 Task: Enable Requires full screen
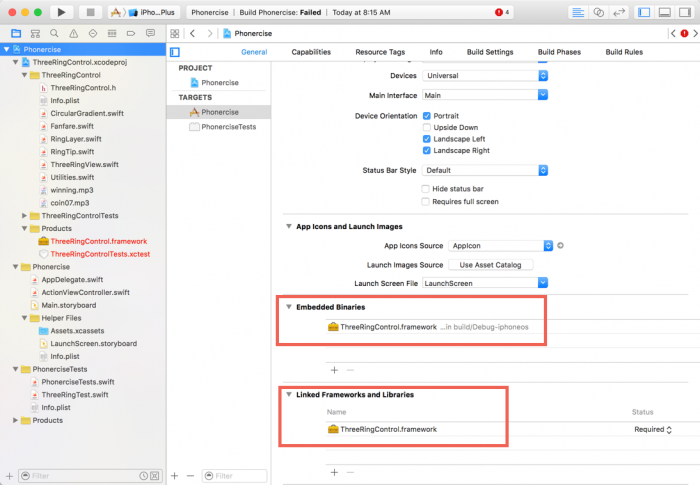point(425,202)
